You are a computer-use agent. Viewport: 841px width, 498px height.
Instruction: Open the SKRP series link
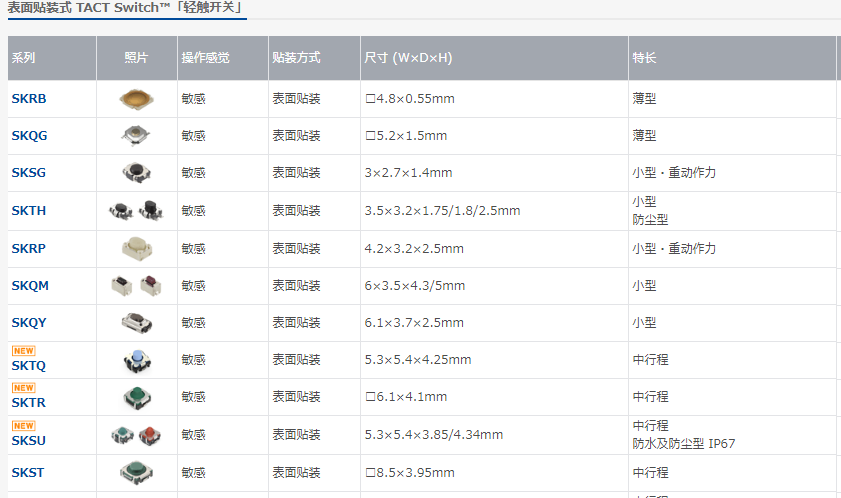(29, 248)
